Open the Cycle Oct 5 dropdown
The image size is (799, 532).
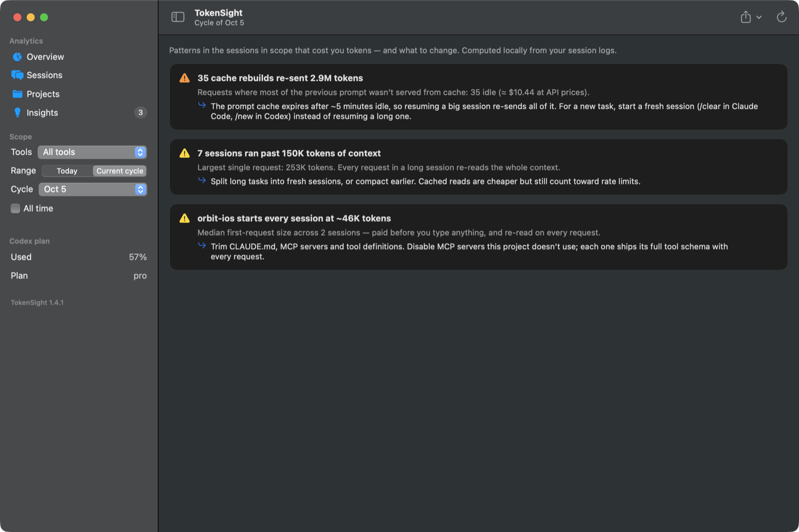(x=93, y=189)
